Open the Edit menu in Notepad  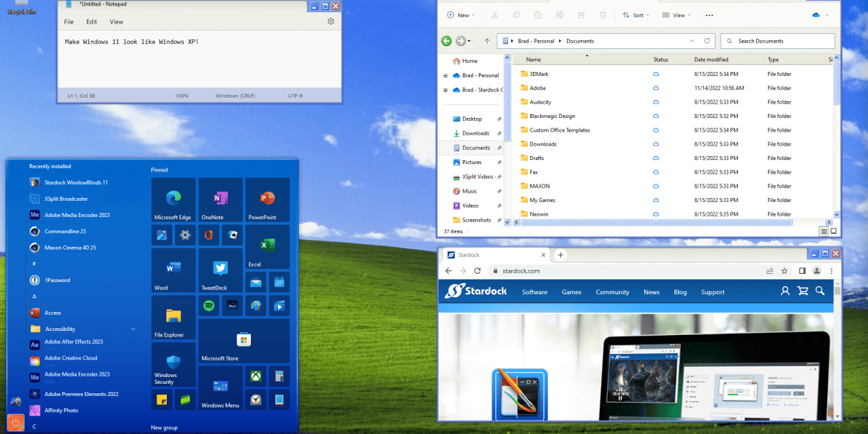[x=92, y=22]
